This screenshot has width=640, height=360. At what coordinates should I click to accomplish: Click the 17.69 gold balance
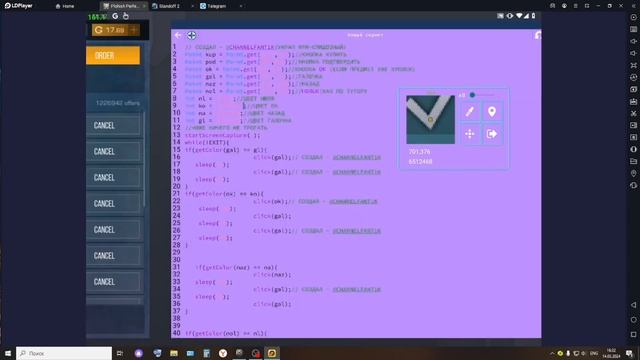115,30
